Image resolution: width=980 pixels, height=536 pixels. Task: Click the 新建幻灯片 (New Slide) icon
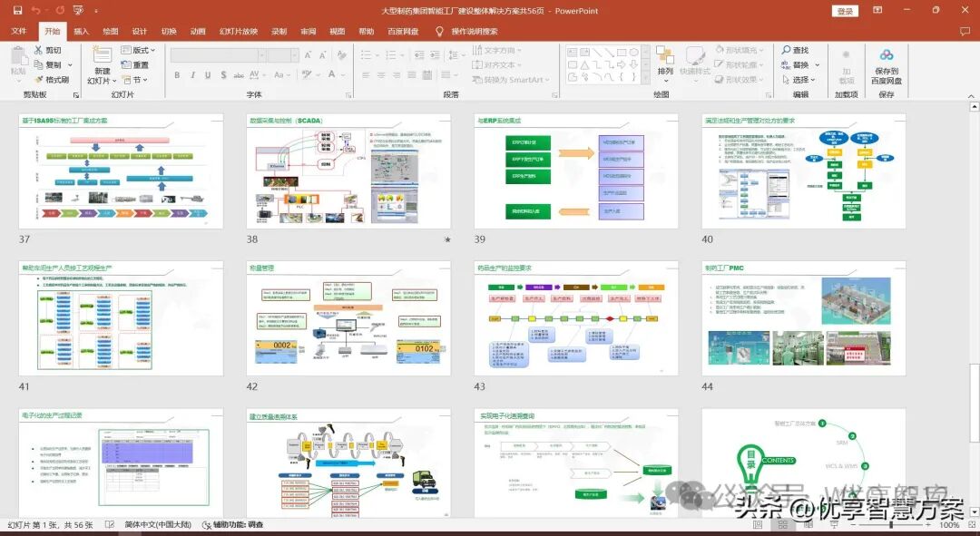click(102, 55)
